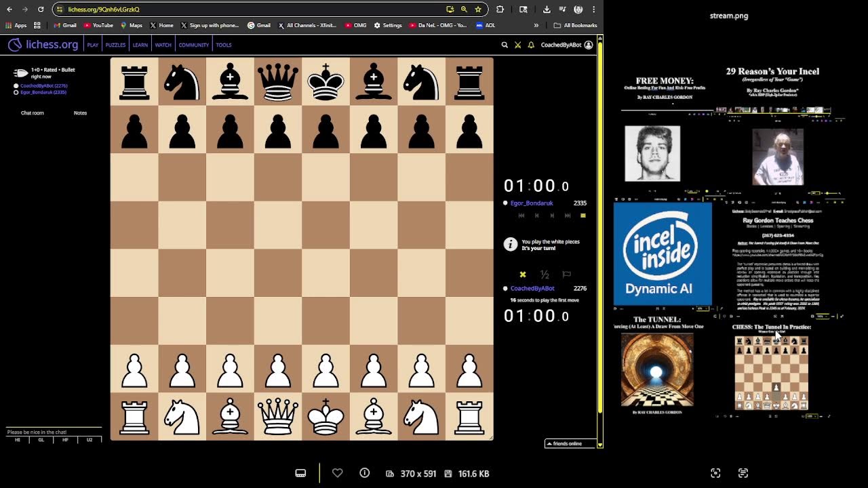Jump to last move button
868x488 pixels.
pos(567,216)
